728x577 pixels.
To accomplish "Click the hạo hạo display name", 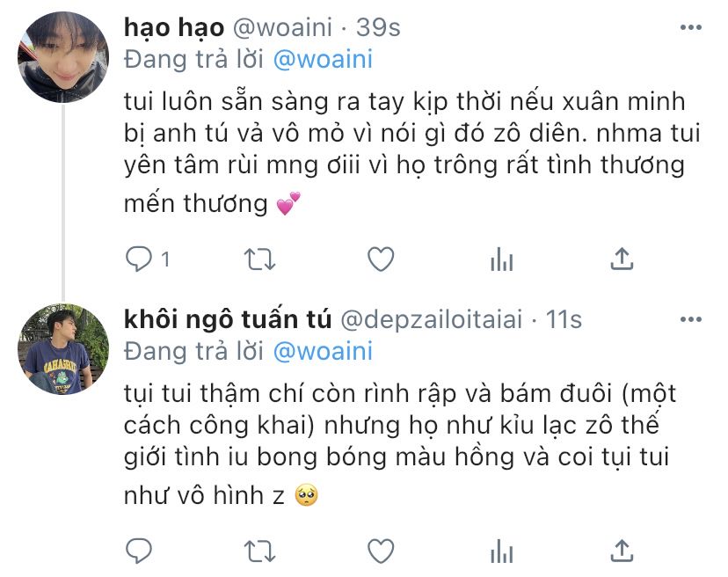I will [174, 27].
